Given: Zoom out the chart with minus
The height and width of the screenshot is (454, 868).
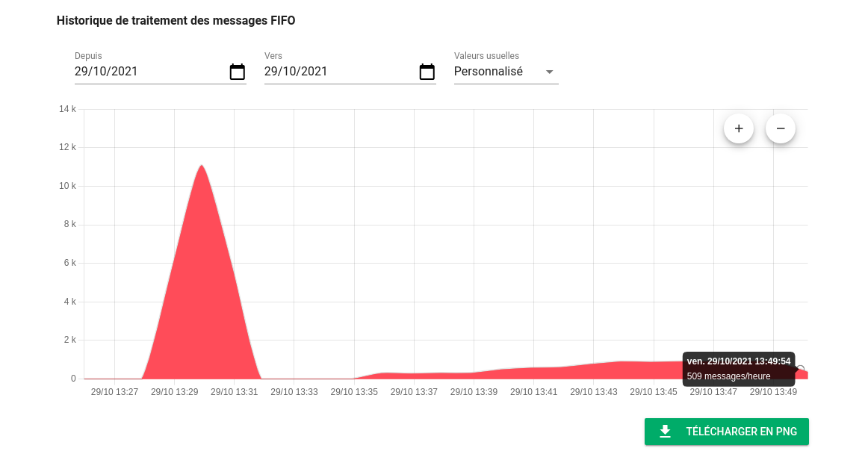Looking at the screenshot, I should click(x=781, y=128).
